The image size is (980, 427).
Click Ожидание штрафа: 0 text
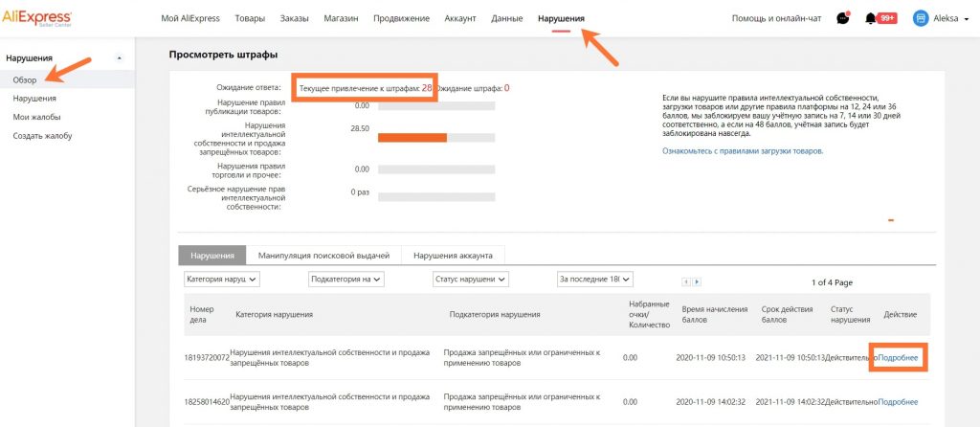[x=473, y=88]
